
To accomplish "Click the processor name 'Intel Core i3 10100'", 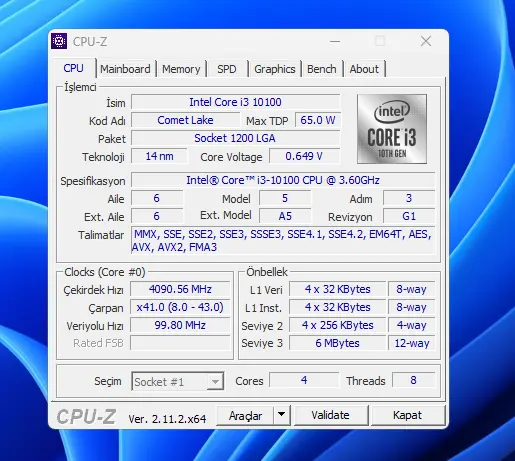I will pos(235,102).
